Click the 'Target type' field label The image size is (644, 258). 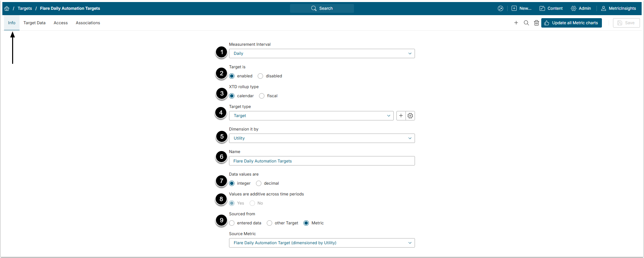240,107
